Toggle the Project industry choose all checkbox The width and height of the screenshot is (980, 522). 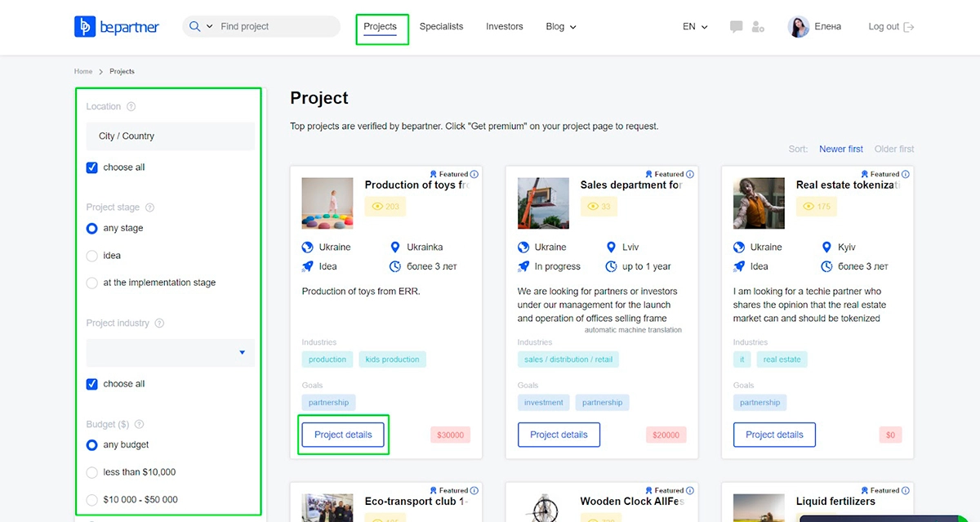tap(92, 384)
